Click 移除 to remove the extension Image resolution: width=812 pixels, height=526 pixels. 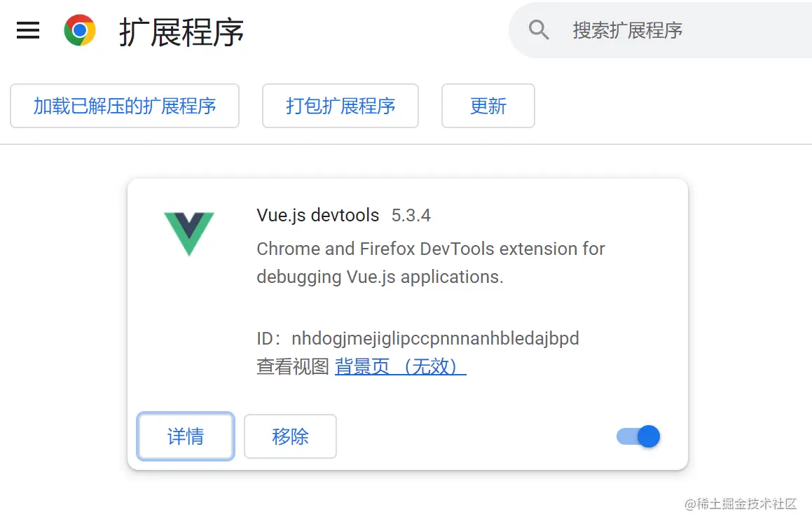(290, 436)
